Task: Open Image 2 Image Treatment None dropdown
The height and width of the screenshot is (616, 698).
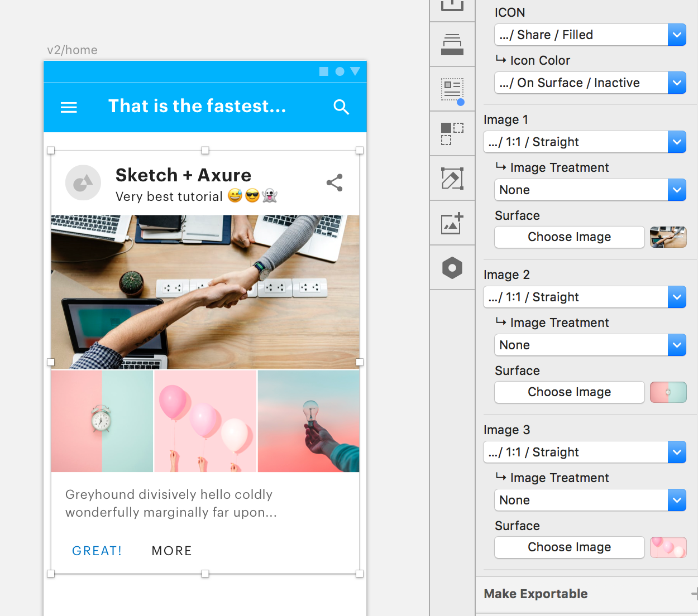Action: click(590, 345)
